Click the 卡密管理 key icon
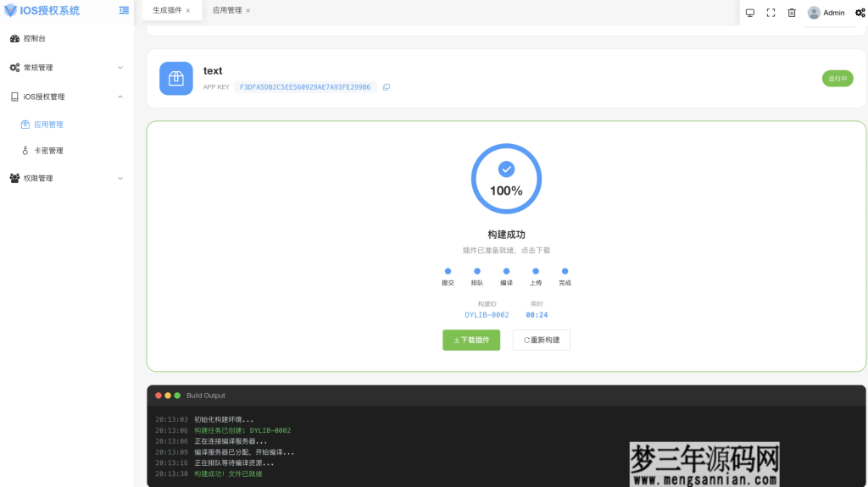Image resolution: width=868 pixels, height=487 pixels. pos(25,151)
